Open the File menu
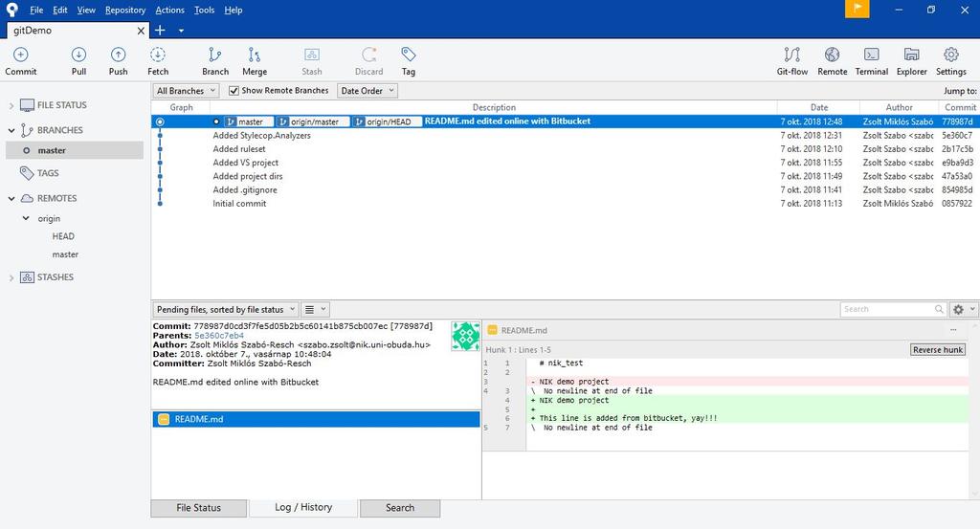This screenshot has height=529, width=980. pyautogui.click(x=36, y=10)
